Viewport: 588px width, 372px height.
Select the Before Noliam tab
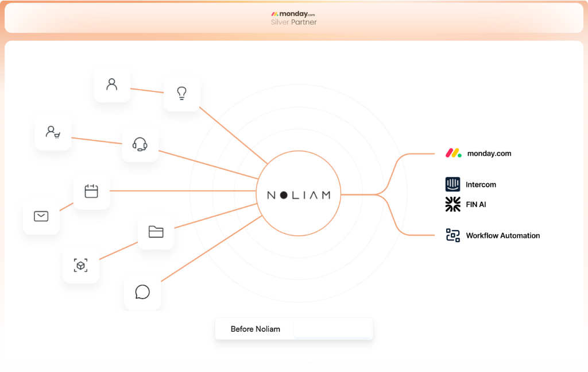pos(255,329)
